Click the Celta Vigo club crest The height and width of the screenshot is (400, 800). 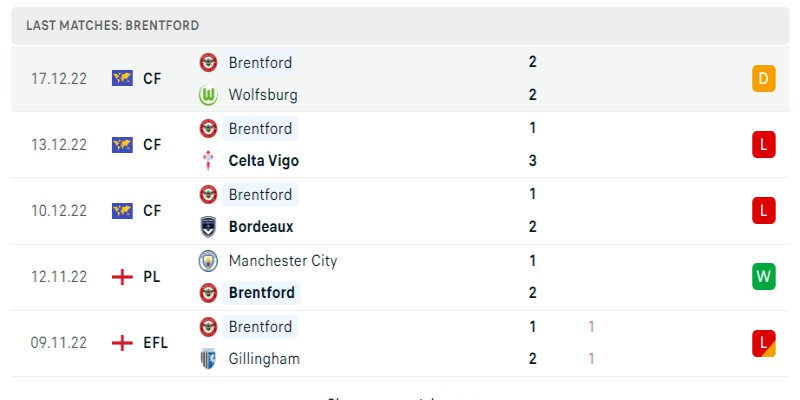tap(208, 161)
